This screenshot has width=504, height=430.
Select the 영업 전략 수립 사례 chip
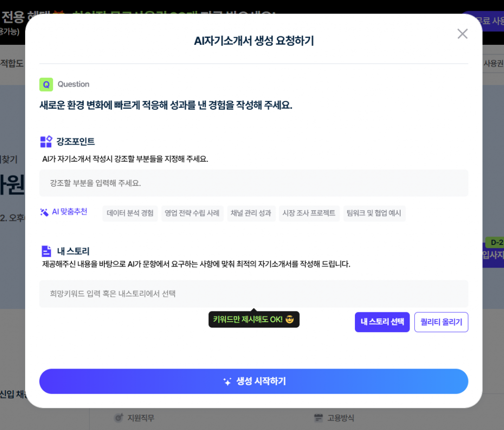point(192,214)
